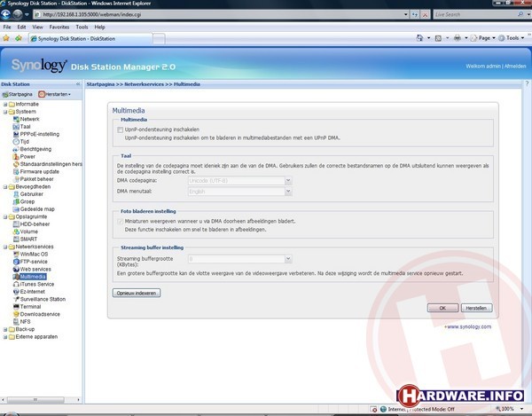Toggle Miniaturen weergeven checkbox

click(120, 221)
